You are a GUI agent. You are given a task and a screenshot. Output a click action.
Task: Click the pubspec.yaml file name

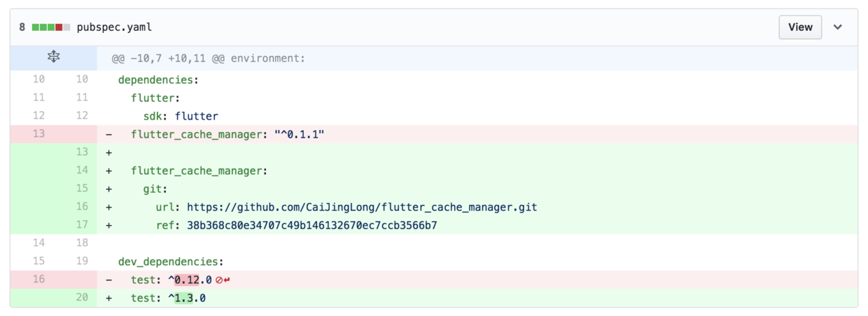pyautogui.click(x=114, y=27)
